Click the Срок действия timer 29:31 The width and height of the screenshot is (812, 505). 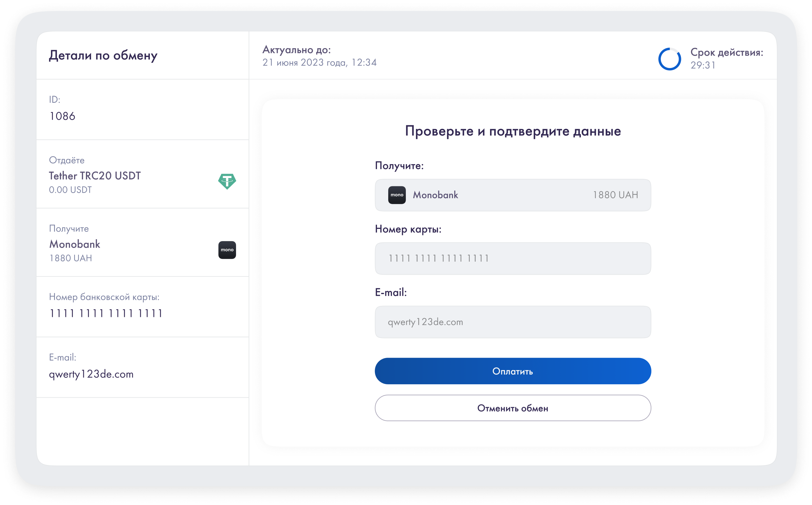(x=703, y=65)
